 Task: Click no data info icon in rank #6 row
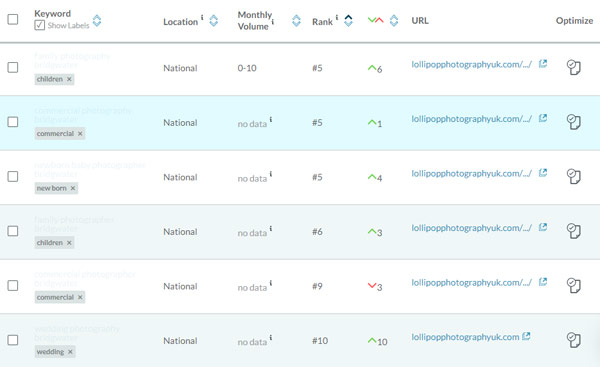271,228
